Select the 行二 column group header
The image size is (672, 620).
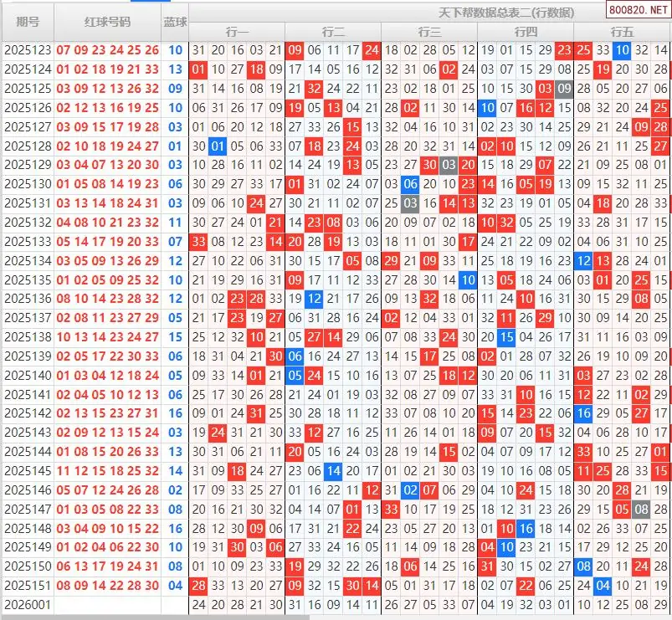(333, 32)
